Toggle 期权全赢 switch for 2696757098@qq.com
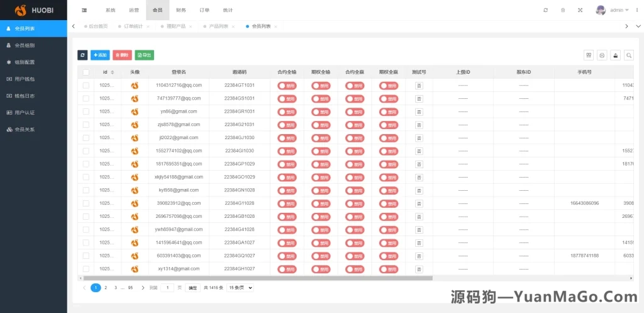Screen dimensions: 644x313 (389, 217)
